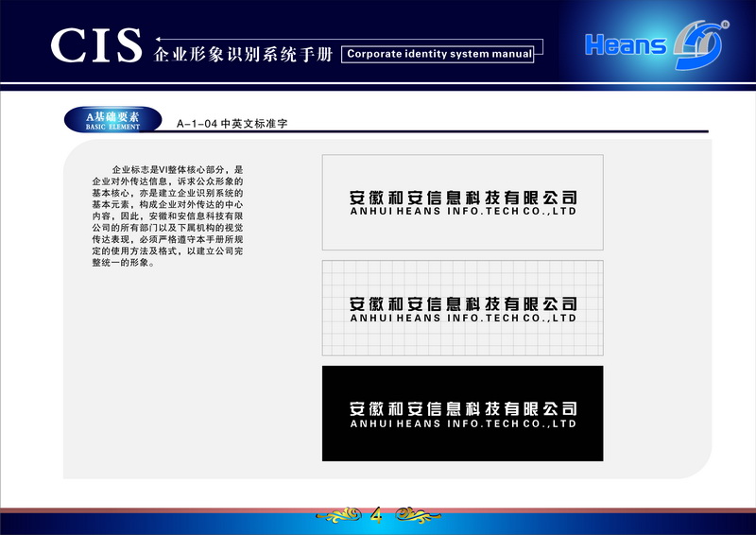Click the large CIS title
Viewport: 756px width, 535px height.
pos(96,45)
